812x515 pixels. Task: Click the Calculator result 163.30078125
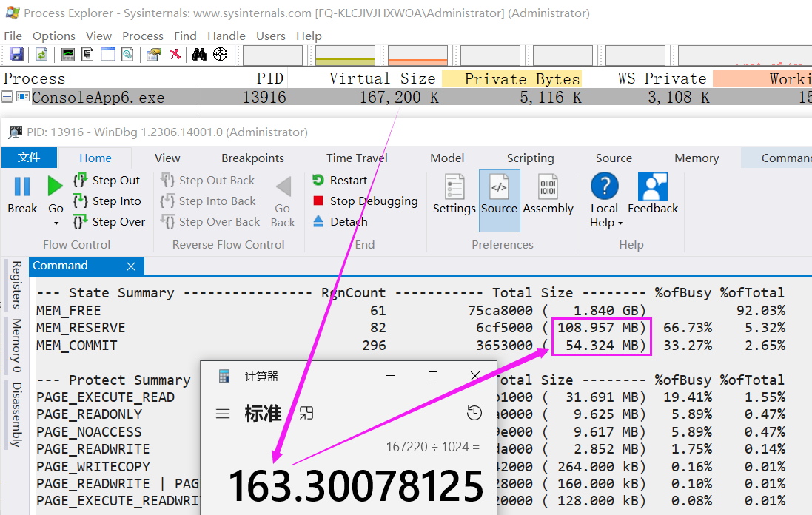(356, 487)
